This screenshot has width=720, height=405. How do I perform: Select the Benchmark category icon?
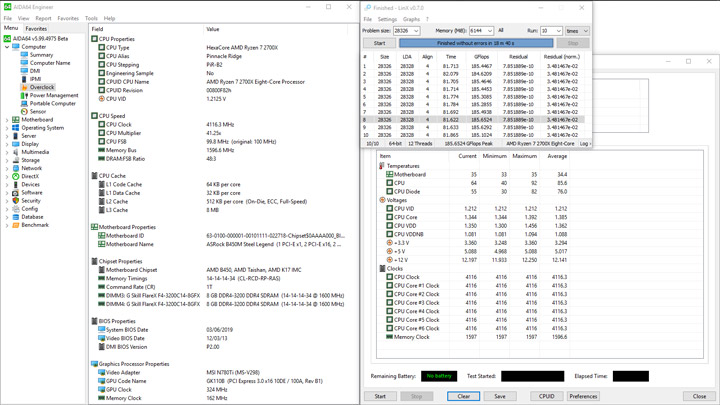pyautogui.click(x=16, y=225)
